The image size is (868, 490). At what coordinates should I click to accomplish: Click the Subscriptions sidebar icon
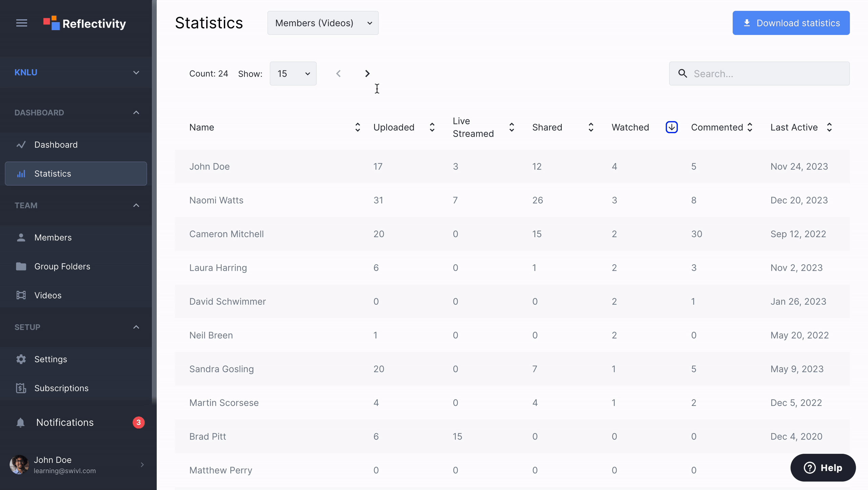[20, 389]
